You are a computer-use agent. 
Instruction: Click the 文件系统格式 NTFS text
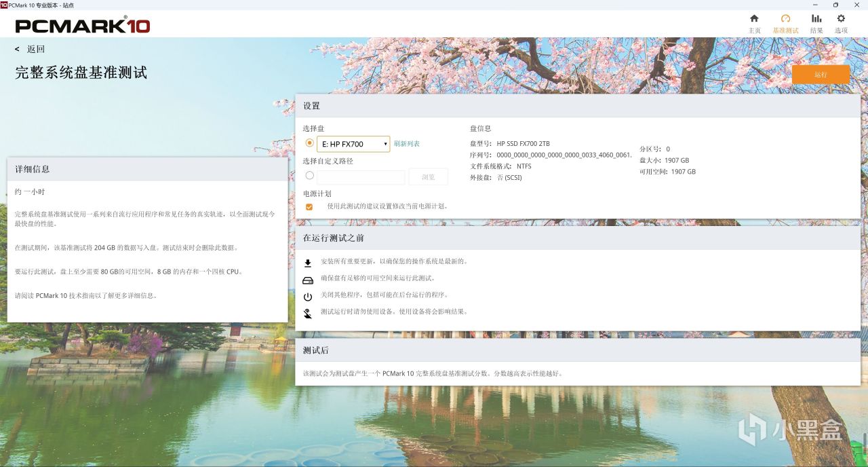pyautogui.click(x=500, y=166)
